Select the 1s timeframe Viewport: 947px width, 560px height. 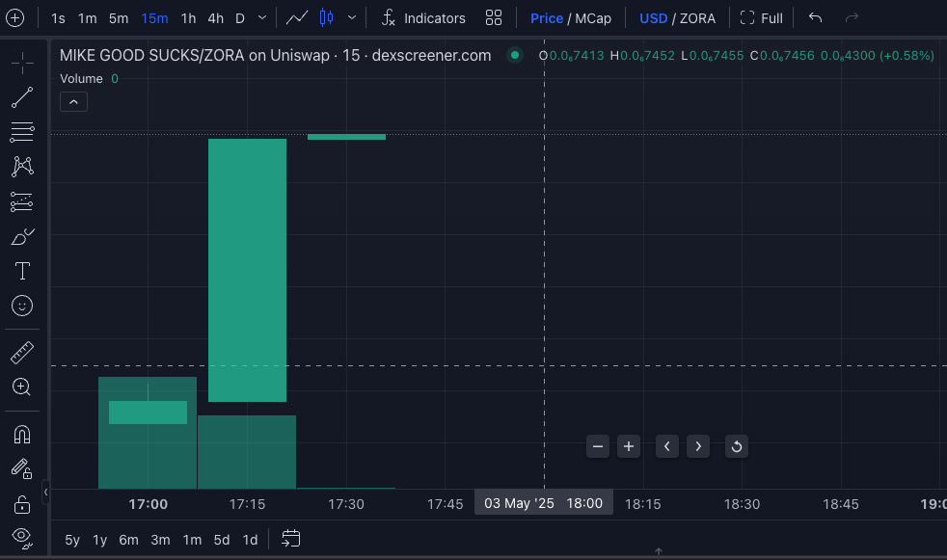(58, 18)
